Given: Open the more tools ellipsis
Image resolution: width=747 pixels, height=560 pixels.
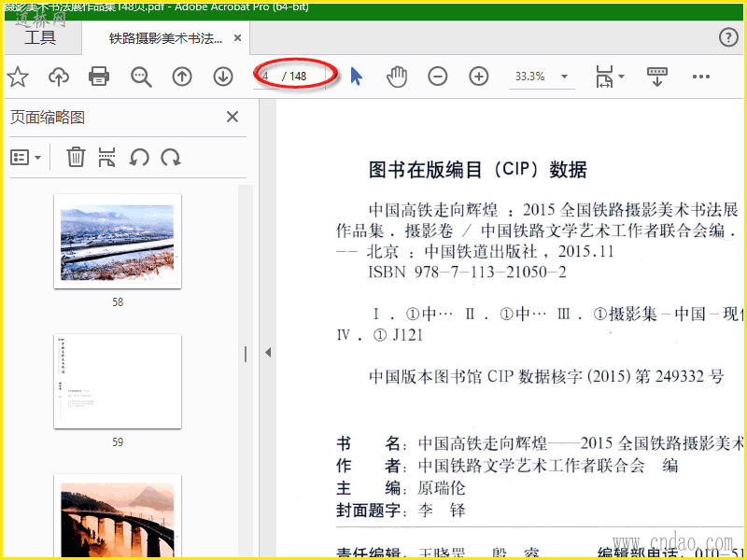Looking at the screenshot, I should (x=701, y=77).
